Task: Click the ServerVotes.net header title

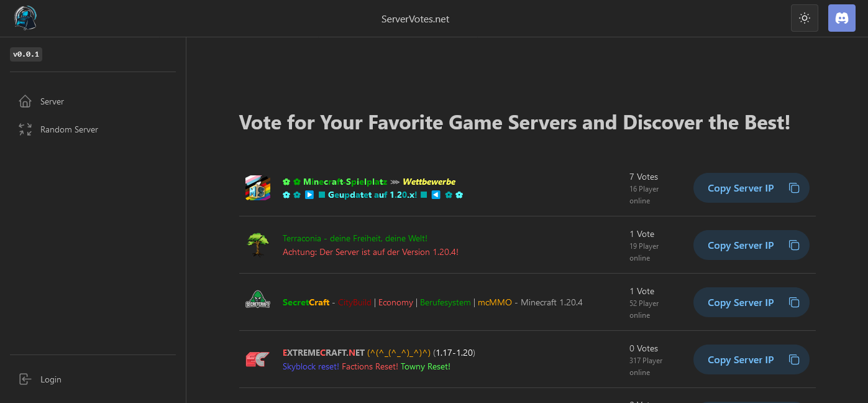Action: (x=415, y=19)
